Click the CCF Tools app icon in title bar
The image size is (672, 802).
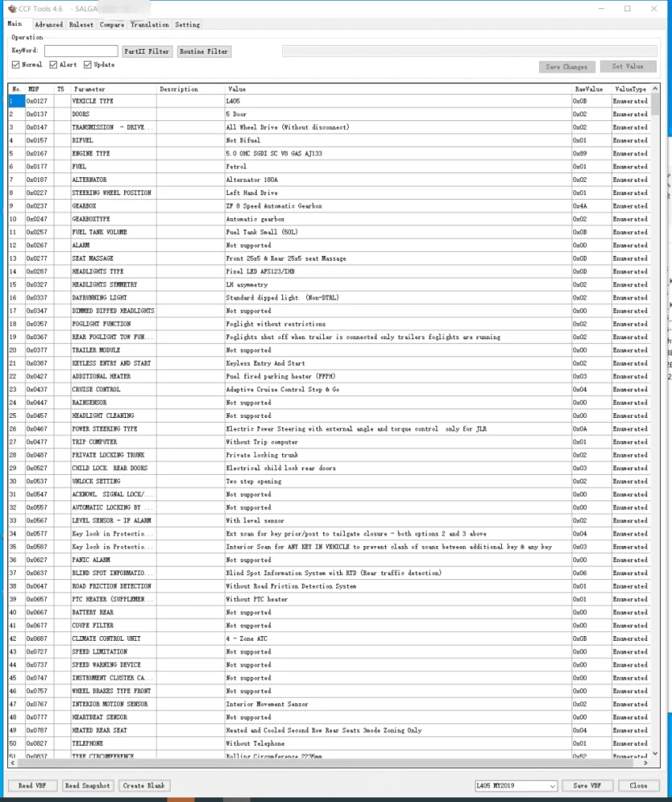coord(11,9)
